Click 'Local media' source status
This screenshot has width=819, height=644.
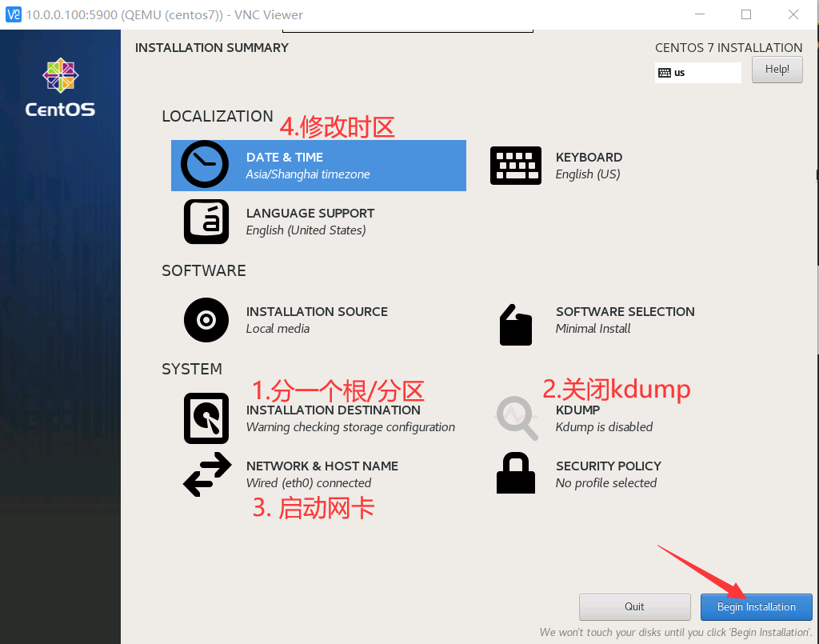tap(278, 329)
